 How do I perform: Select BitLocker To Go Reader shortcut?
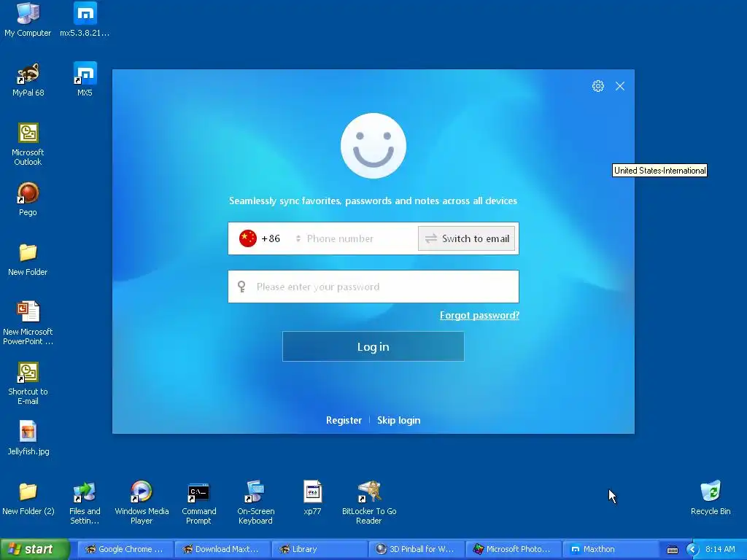tap(369, 503)
